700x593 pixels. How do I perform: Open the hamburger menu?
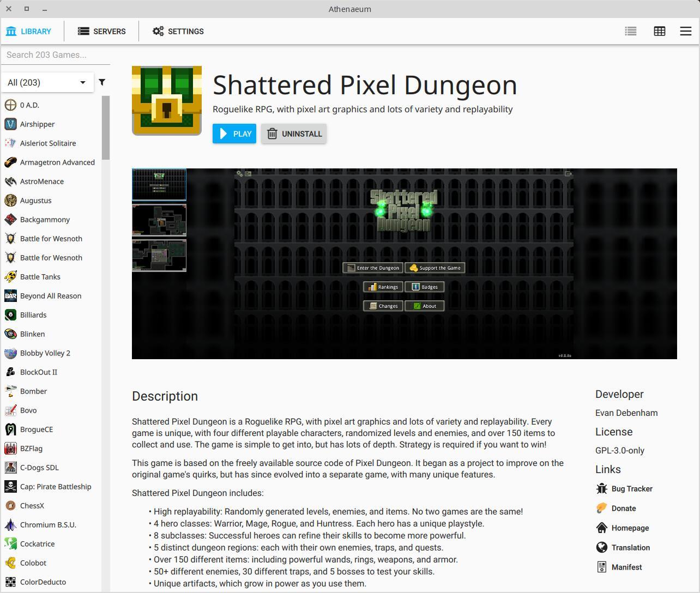coord(686,31)
